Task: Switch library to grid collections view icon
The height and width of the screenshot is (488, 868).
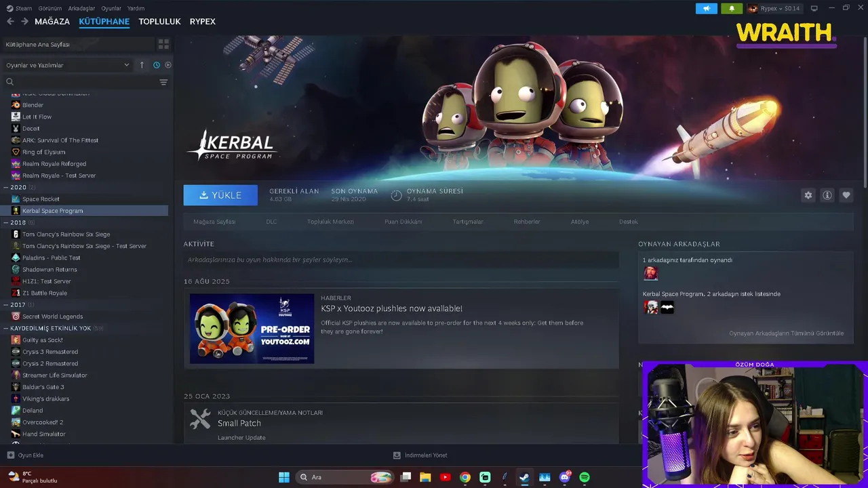Action: [x=163, y=44]
